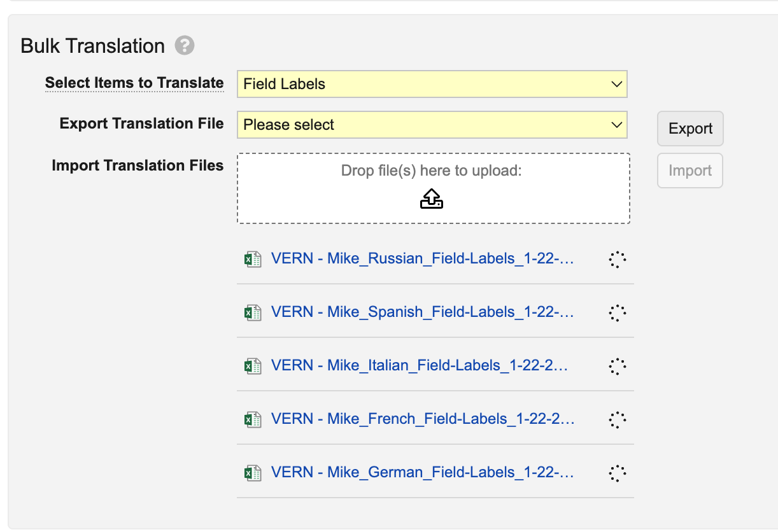Expand the Export Translation File 'Please select' dropdown

(432, 125)
